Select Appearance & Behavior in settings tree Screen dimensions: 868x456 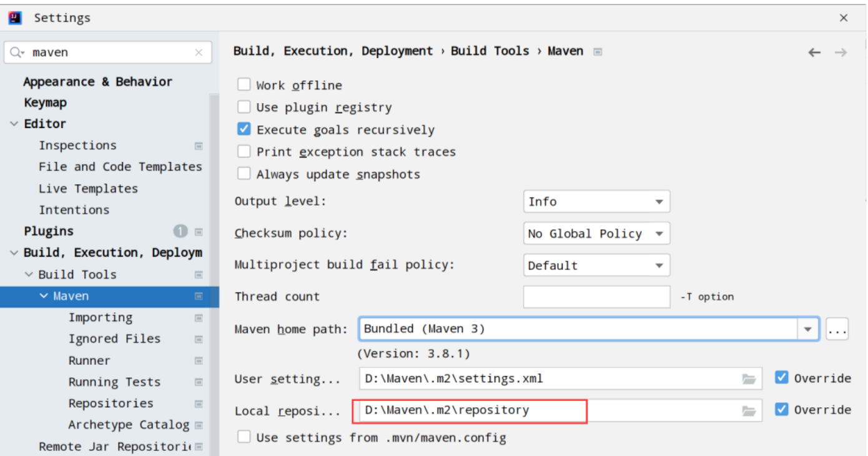point(98,82)
